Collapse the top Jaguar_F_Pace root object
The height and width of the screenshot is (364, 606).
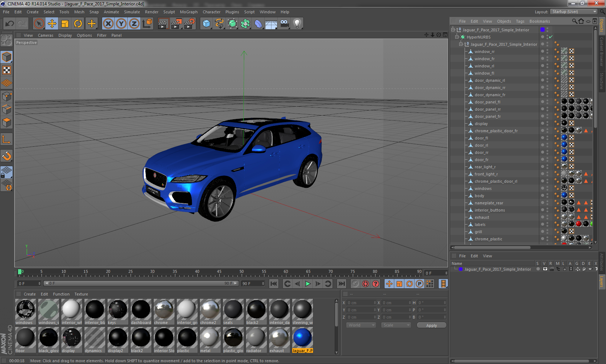click(x=453, y=30)
